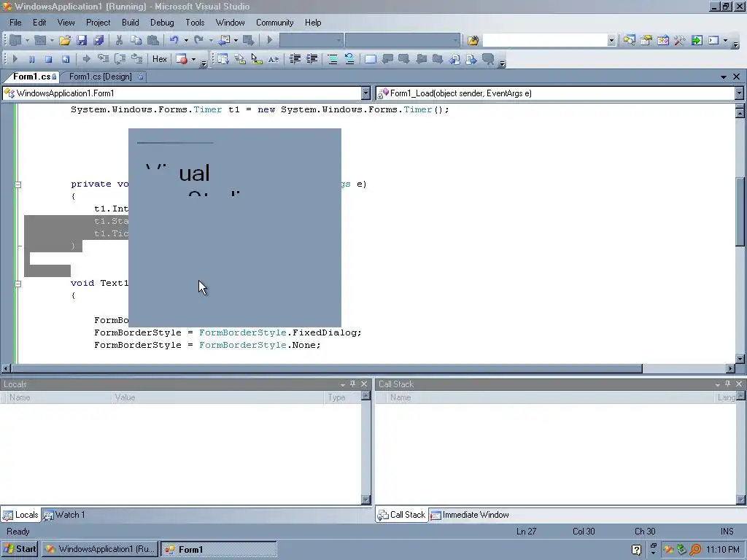
Task: Open Locals panel window position dropdown
Action: click(x=343, y=384)
